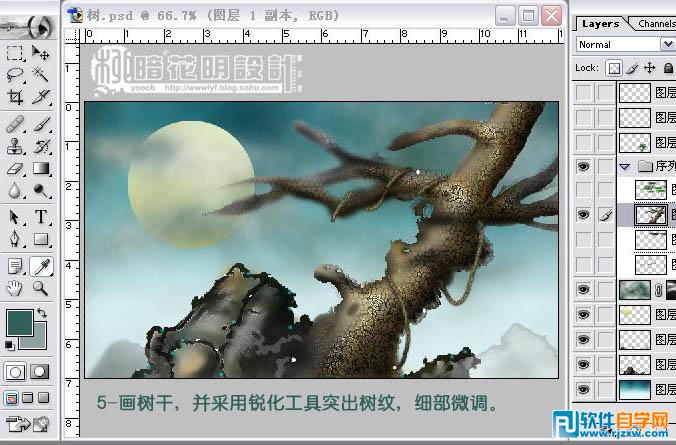Click the paintbrush indicator on the selected layer

pos(606,215)
